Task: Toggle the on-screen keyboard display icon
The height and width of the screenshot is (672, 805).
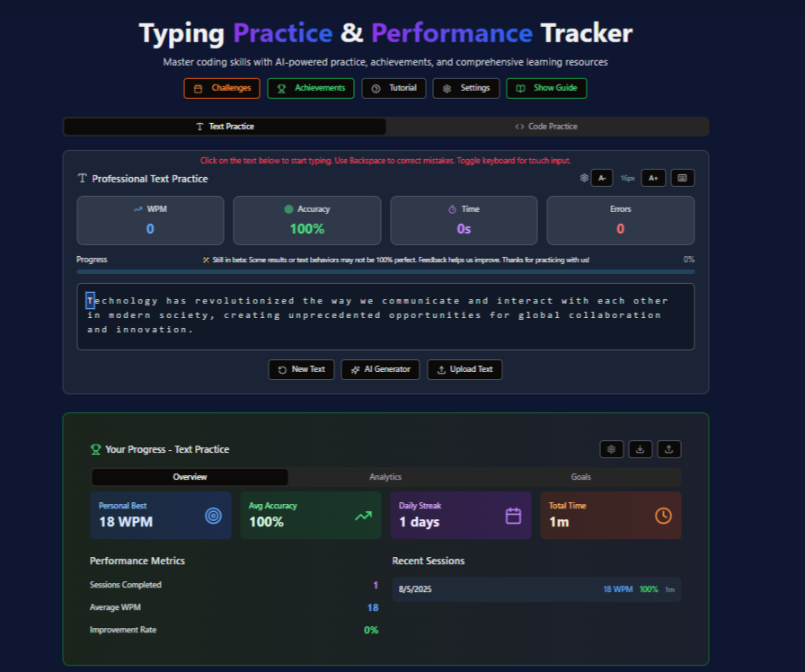Action: (682, 178)
